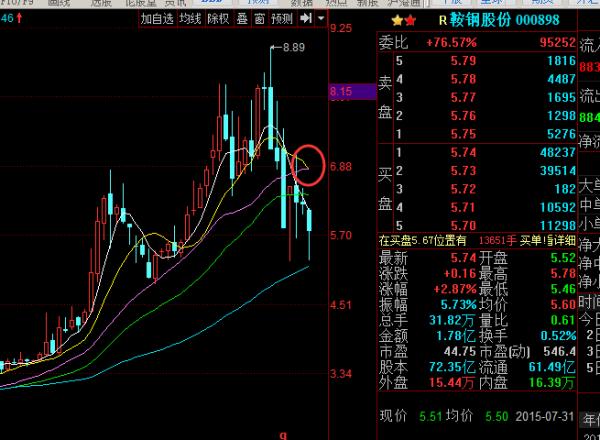This screenshot has width=600, height=440.
Task: Select sell level 5 price 5.79
Action: [x=463, y=61]
